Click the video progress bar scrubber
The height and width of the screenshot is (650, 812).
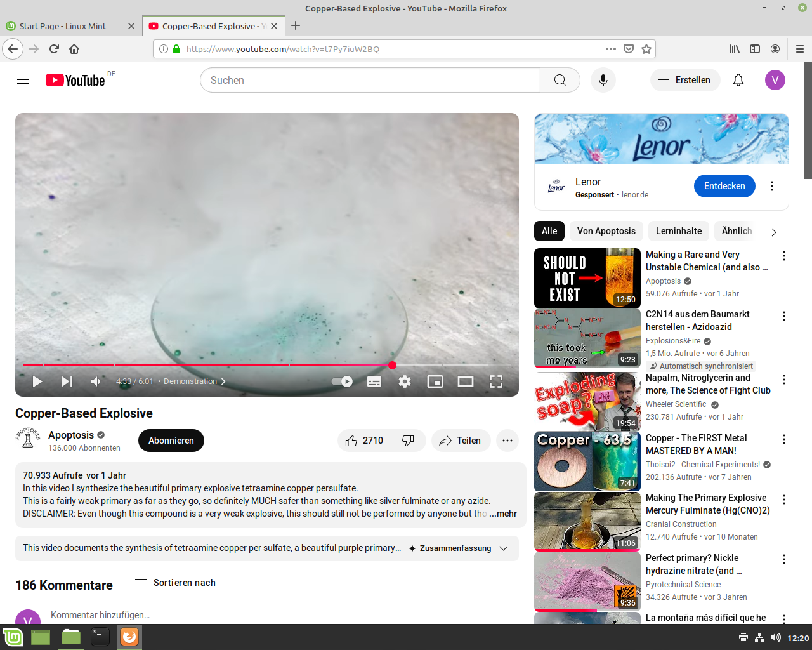[x=393, y=365]
